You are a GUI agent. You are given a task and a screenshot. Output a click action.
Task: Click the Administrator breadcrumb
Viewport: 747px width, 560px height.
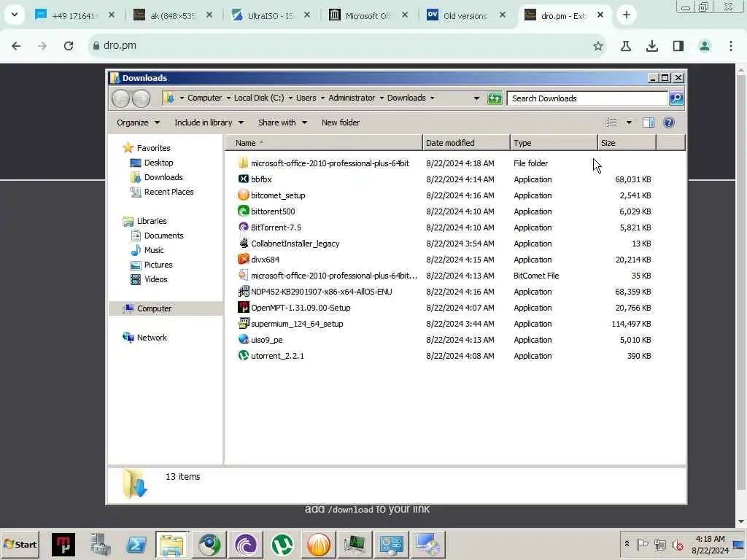[x=352, y=98]
